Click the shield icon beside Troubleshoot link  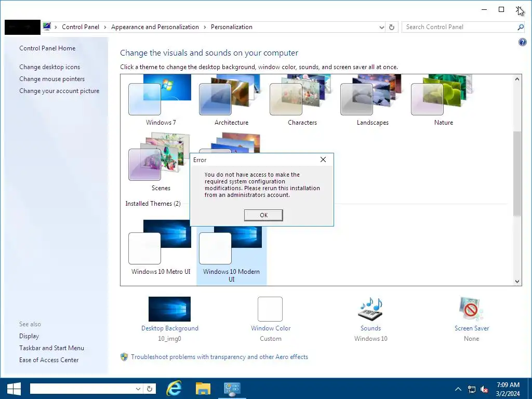pyautogui.click(x=124, y=357)
